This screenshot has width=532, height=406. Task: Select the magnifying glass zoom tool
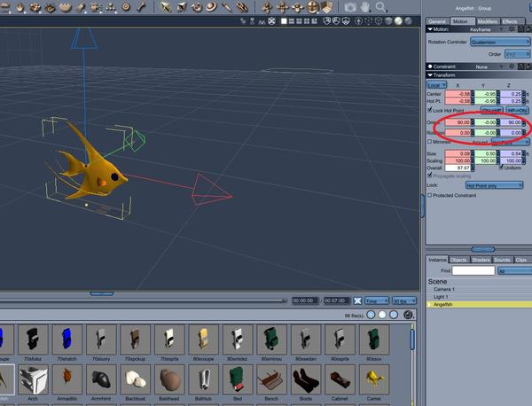pos(381,7)
